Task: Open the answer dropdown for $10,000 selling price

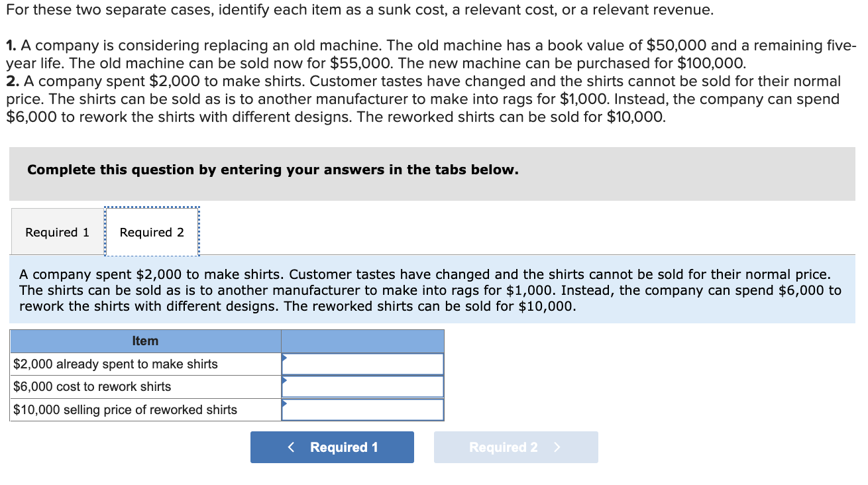Action: (x=362, y=409)
